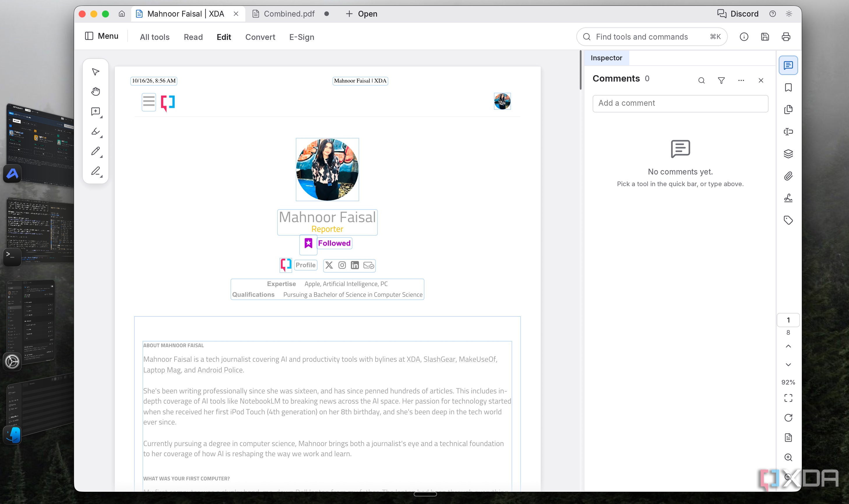The width and height of the screenshot is (849, 504).
Task: Click the Add a comment field
Action: 680,103
